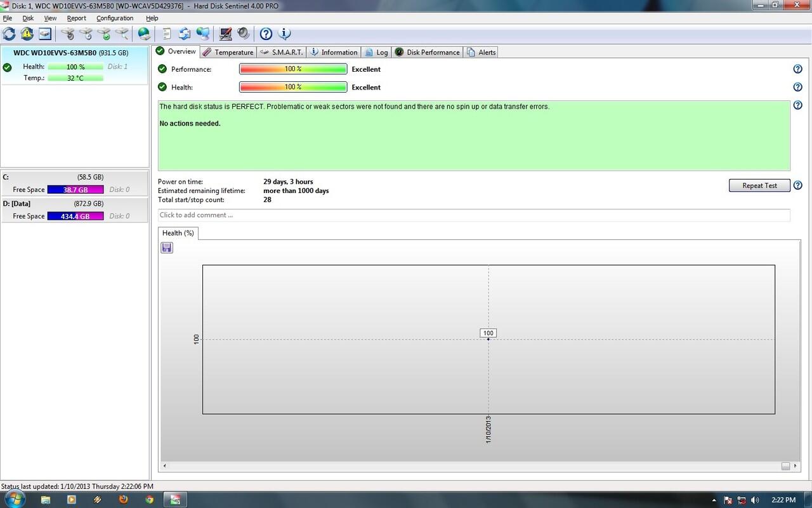812x508 pixels.
Task: Click the save floppy icon above health graph
Action: (x=167, y=248)
